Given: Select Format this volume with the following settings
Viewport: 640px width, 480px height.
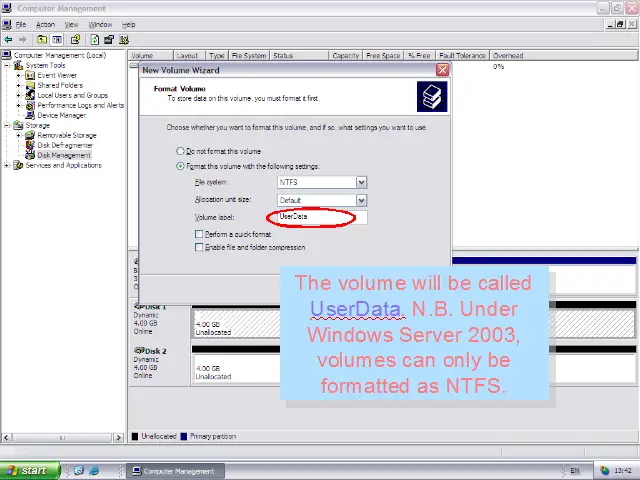Looking at the screenshot, I should (180, 166).
